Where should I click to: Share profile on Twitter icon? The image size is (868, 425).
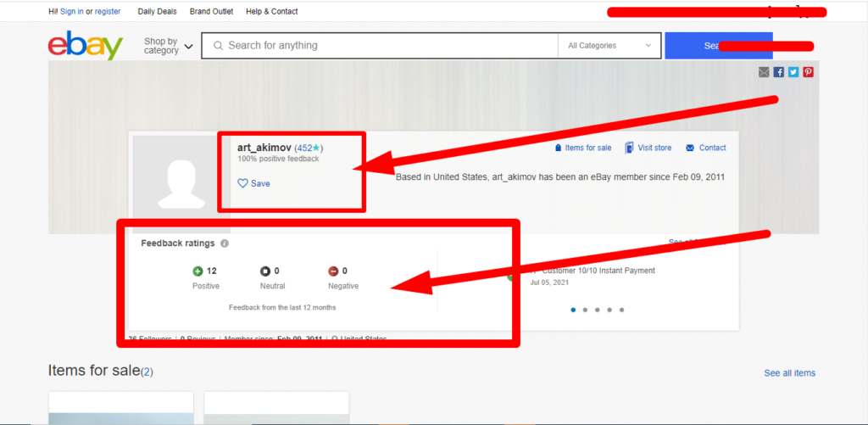pos(793,72)
